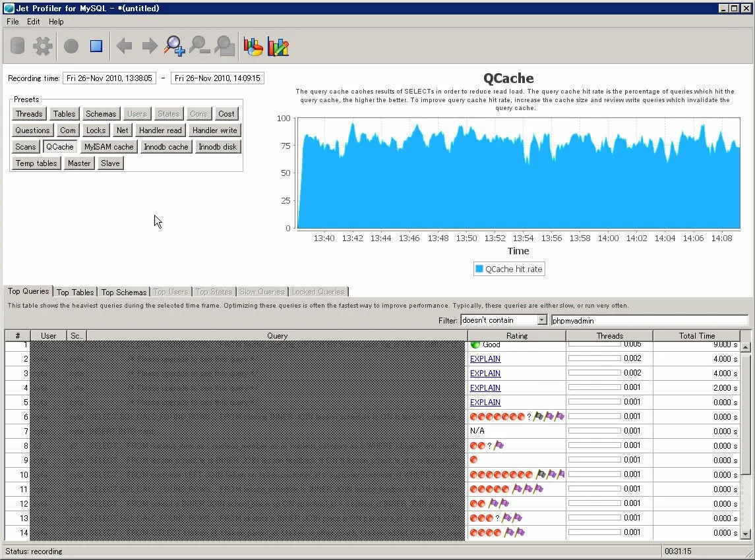Viewport: 755px width, 560px height.
Task: Toggle the QCache preset
Action: [x=59, y=146]
